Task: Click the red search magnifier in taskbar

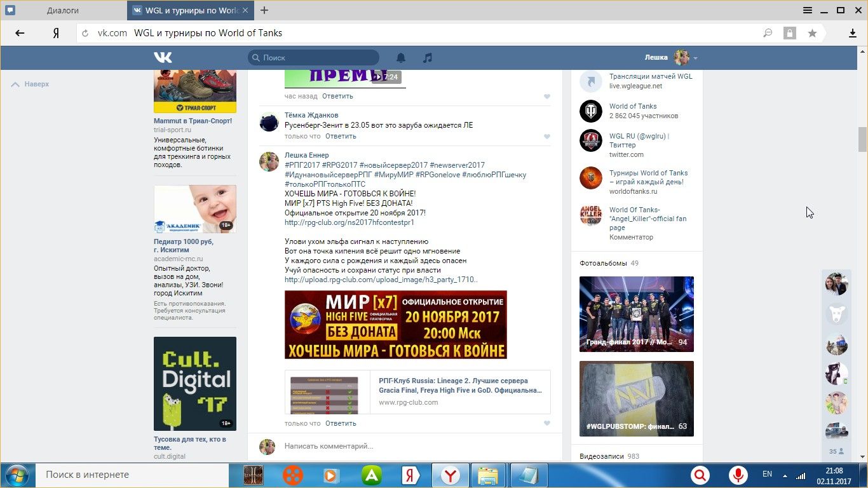Action: tap(700, 475)
